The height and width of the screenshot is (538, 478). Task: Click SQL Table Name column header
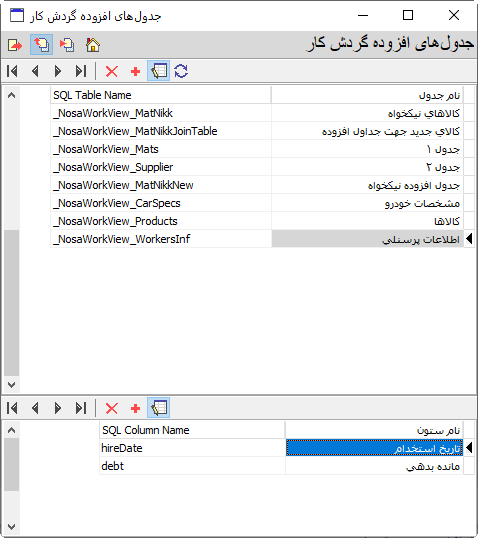coord(161,95)
